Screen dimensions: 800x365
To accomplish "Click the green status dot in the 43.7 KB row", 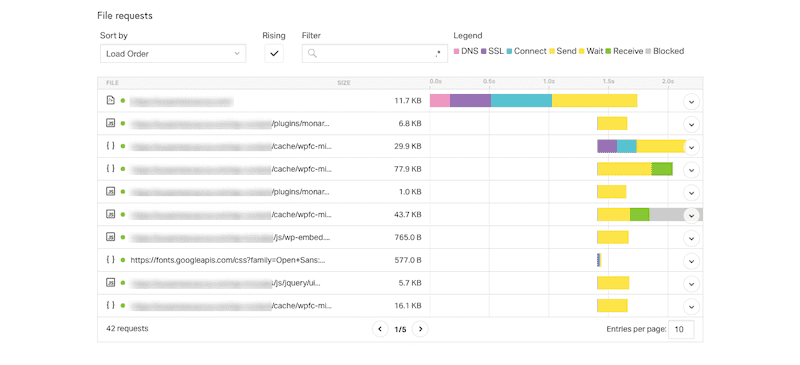I will [x=123, y=215].
